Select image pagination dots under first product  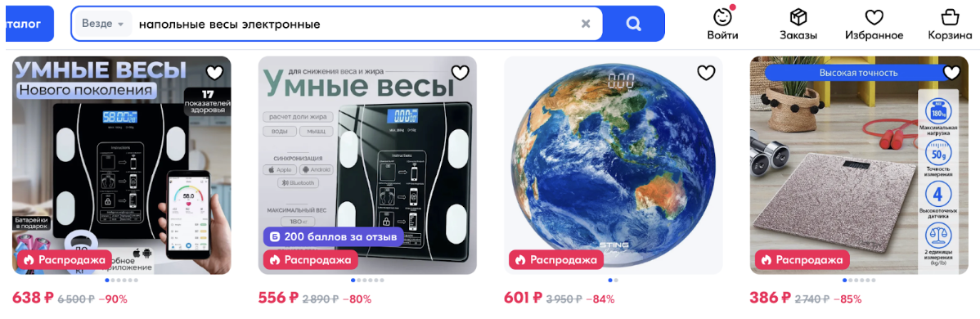[122, 281]
